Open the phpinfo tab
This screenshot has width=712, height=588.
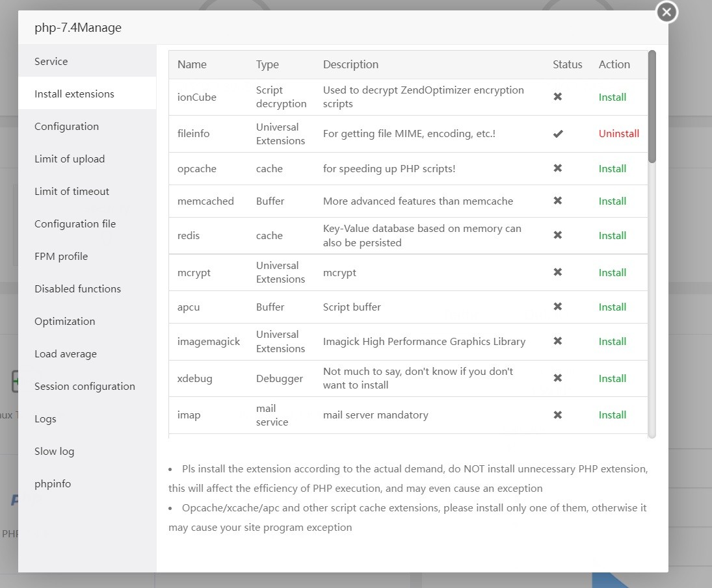(x=53, y=484)
